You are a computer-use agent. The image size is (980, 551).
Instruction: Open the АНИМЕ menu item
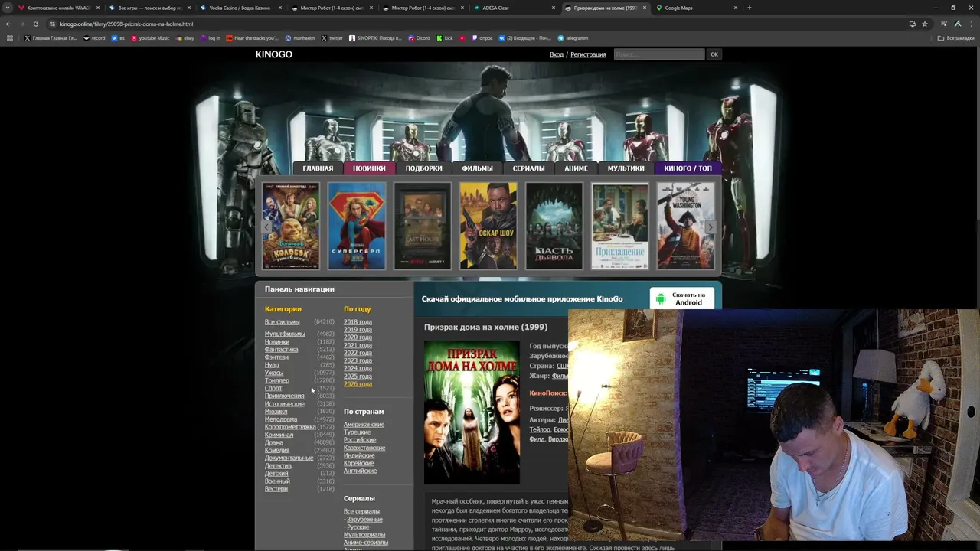coord(576,168)
